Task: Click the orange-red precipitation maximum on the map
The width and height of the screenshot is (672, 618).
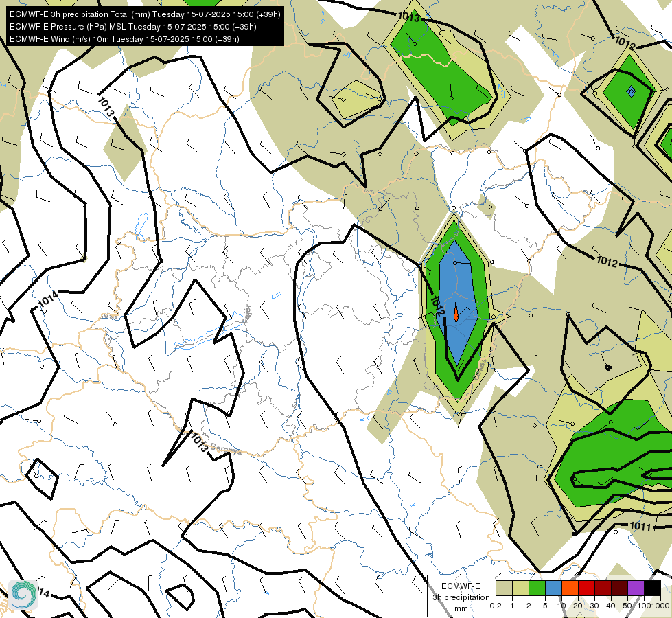Action: click(x=456, y=313)
